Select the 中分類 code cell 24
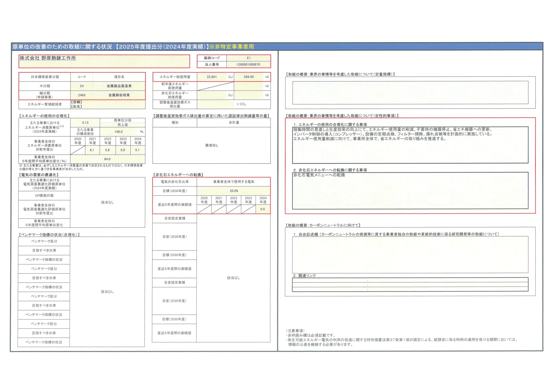The width and height of the screenshot is (555, 392). tap(82, 86)
